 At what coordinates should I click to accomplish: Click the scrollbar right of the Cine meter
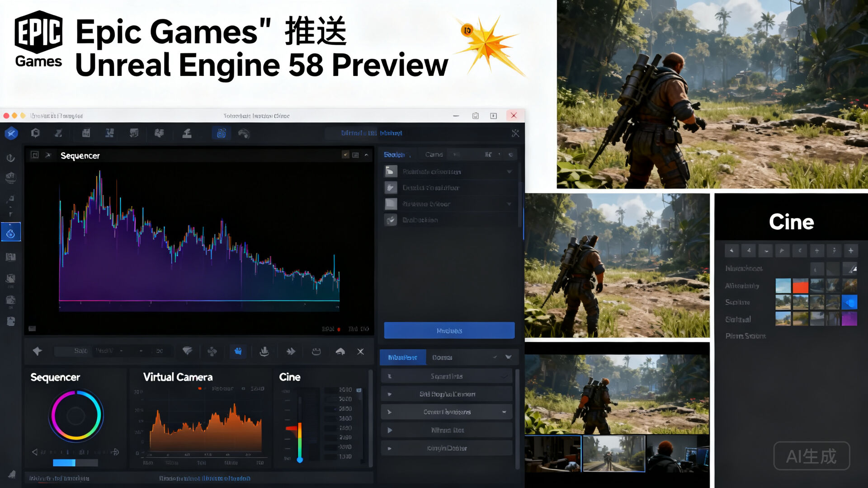point(371,418)
